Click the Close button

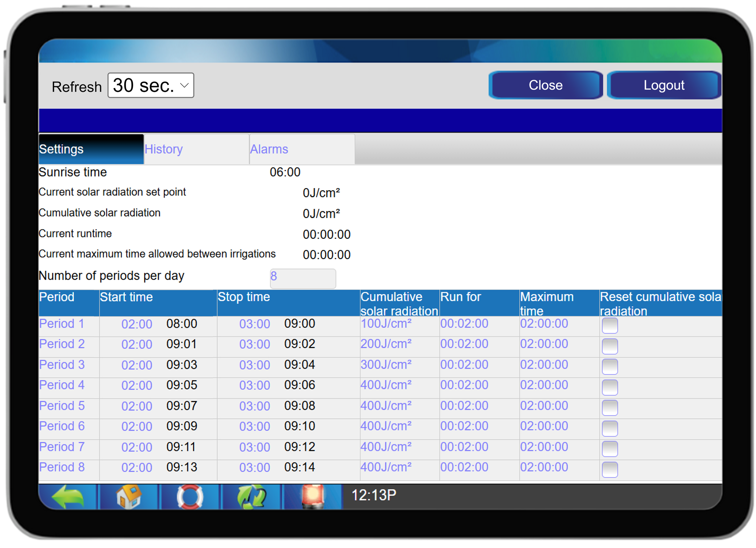(546, 85)
